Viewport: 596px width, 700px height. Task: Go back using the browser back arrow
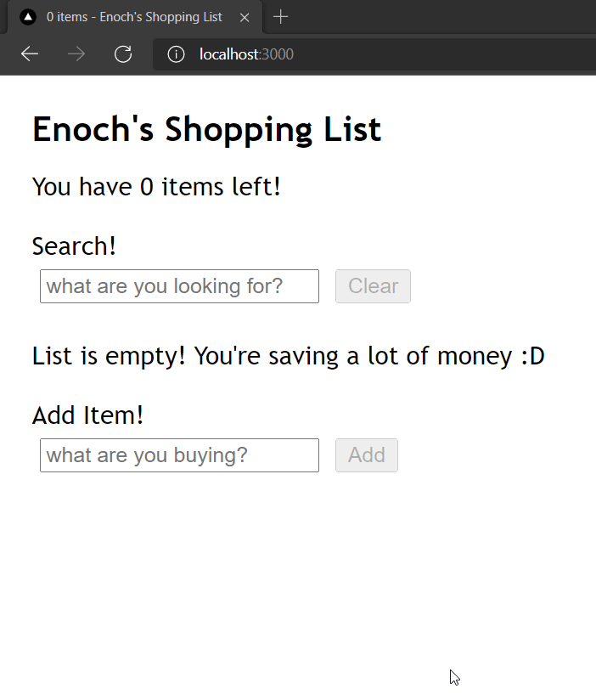click(30, 54)
